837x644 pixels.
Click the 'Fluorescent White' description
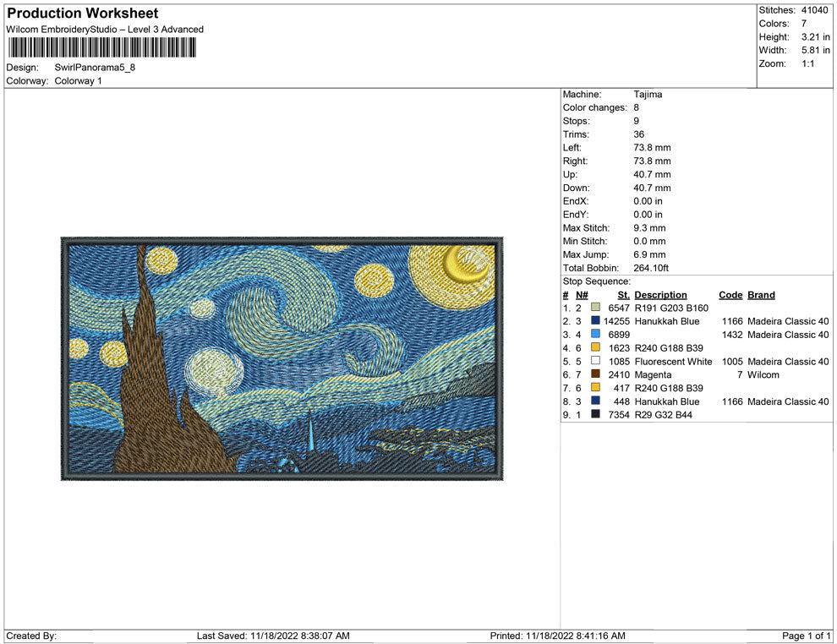pyautogui.click(x=673, y=361)
